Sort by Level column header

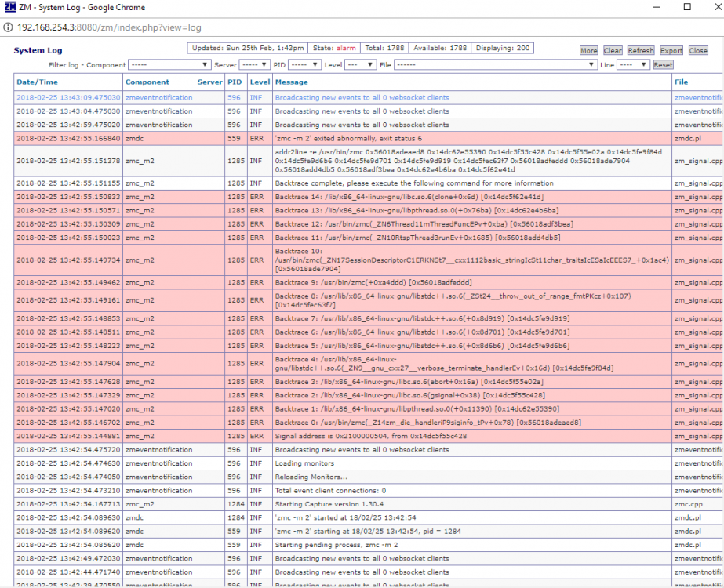[x=260, y=82]
